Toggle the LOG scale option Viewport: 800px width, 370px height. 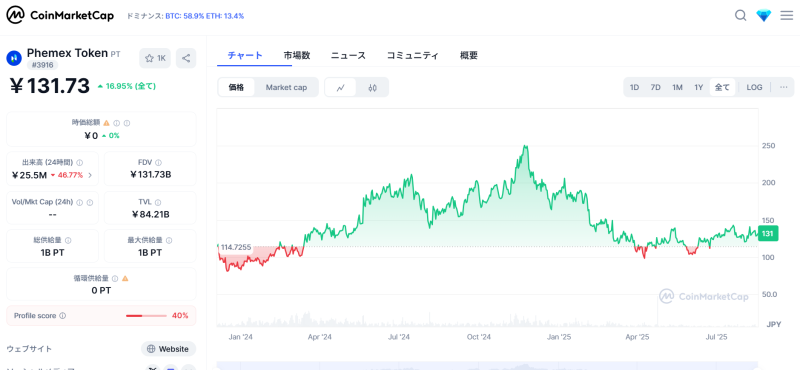click(x=754, y=87)
